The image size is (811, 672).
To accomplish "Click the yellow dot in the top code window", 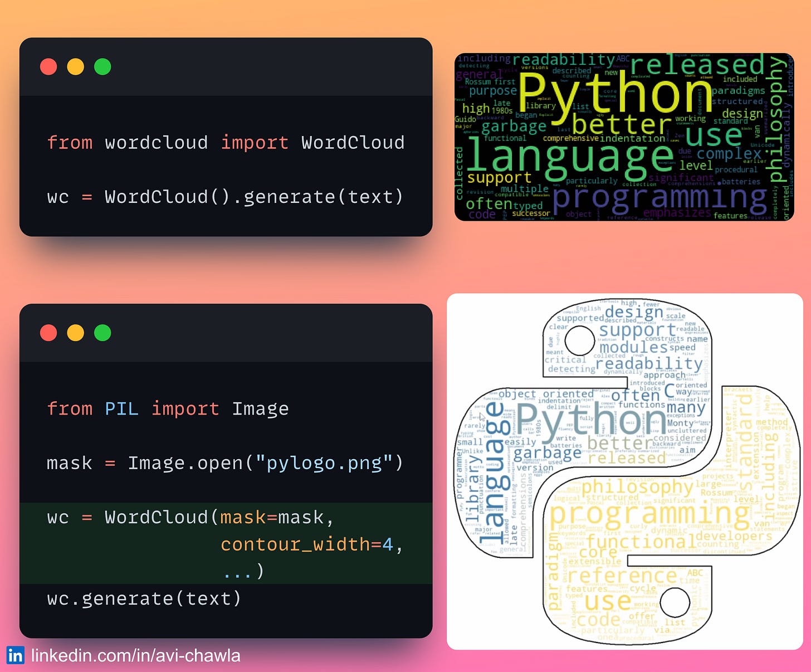I will [x=76, y=67].
